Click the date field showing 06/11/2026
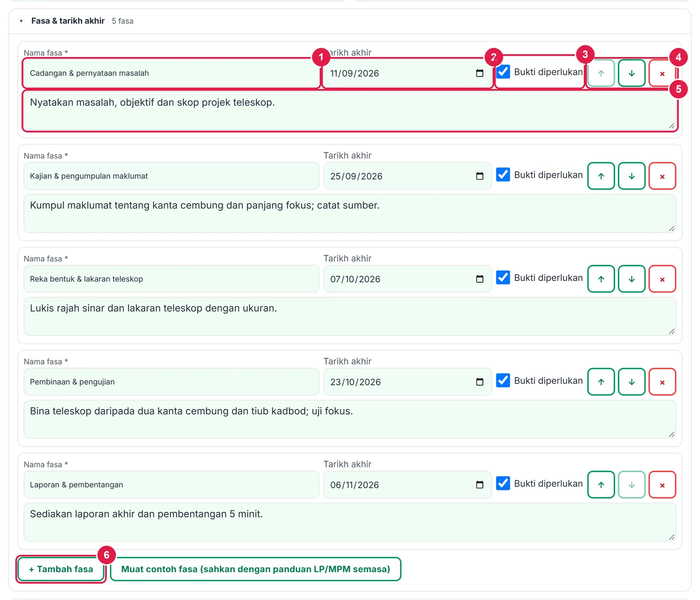The height and width of the screenshot is (600, 700). click(x=408, y=485)
